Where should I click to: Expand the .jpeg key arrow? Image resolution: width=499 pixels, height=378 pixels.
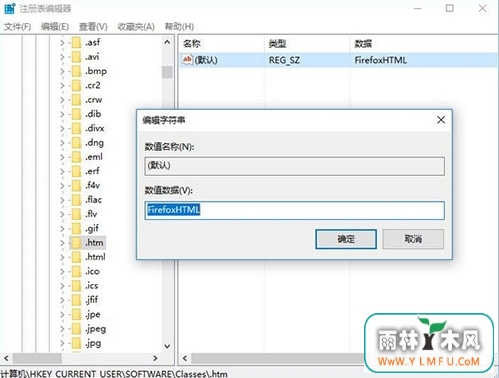pyautogui.click(x=62, y=329)
